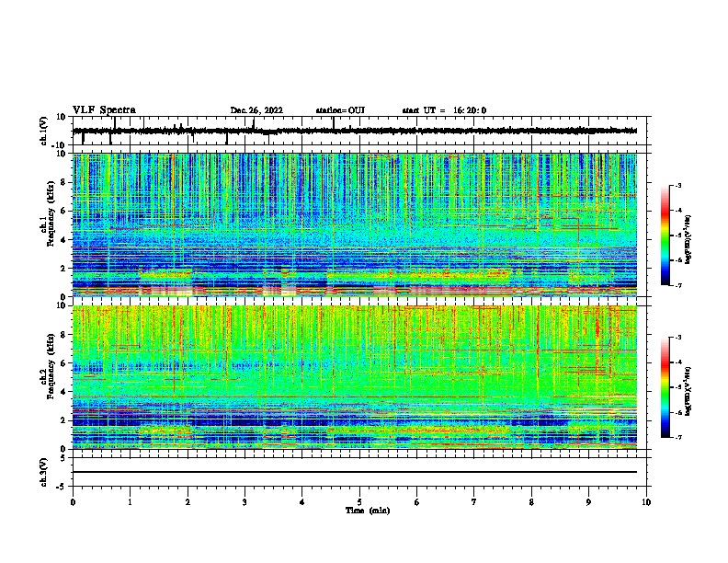Viewport: 728px width, 563px height.
Task: Click the "3" tick on the time axis
Action: pos(245,502)
